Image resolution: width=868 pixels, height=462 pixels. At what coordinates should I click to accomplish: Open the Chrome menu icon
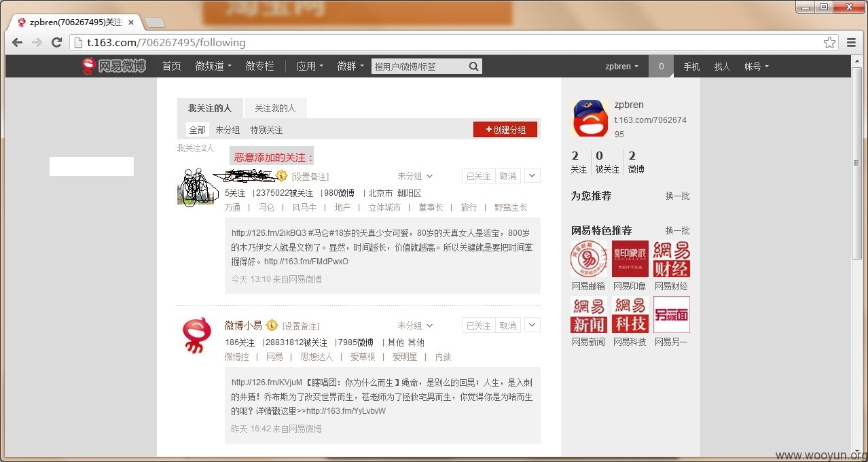852,42
